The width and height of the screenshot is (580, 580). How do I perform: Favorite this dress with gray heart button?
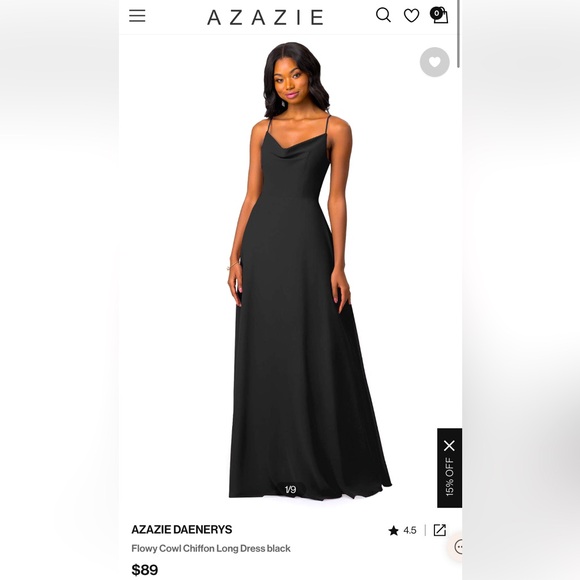(x=435, y=62)
